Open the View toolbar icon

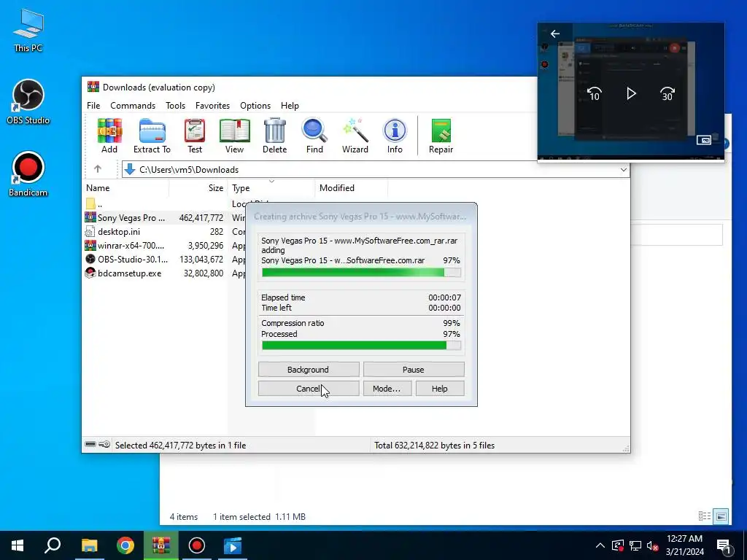coord(234,136)
